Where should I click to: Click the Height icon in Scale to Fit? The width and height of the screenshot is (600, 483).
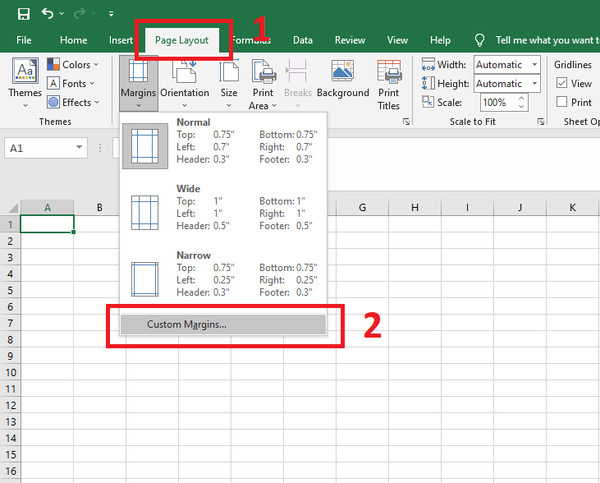tap(428, 83)
